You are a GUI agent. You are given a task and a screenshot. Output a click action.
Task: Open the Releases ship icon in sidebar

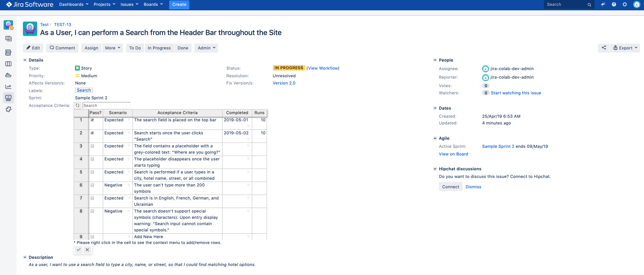point(8,75)
